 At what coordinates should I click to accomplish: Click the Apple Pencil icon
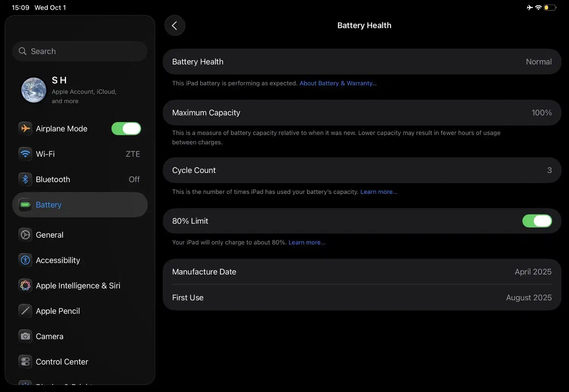coord(25,311)
